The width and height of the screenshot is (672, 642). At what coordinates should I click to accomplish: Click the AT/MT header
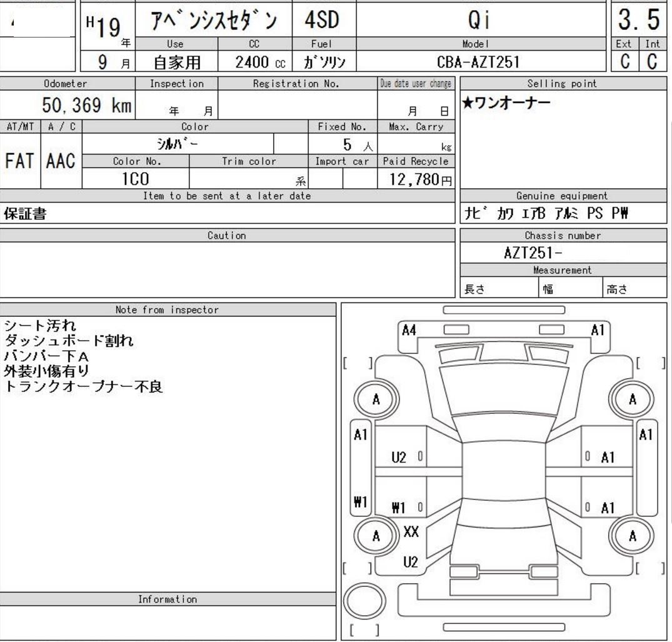coord(20,126)
